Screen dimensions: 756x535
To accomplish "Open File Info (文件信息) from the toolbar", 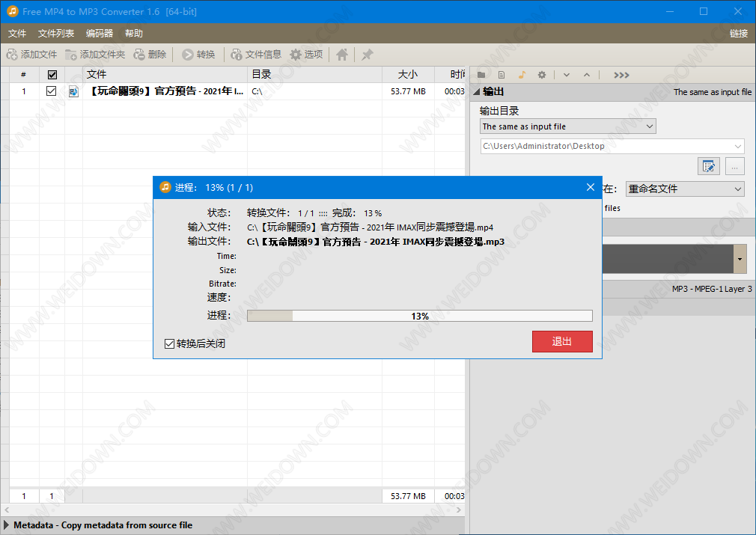I will pyautogui.click(x=256, y=55).
